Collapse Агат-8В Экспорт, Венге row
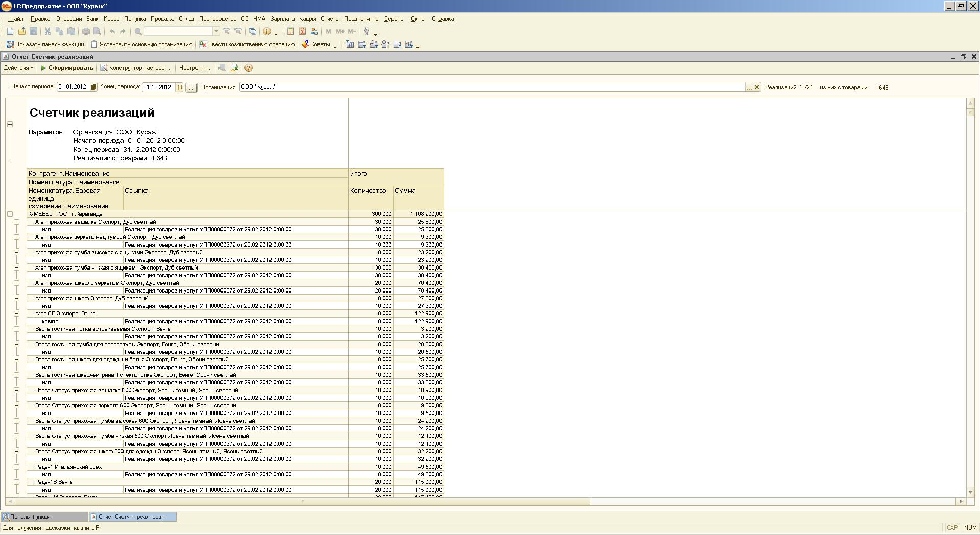Screen dimensions: 980x535 pos(16,313)
